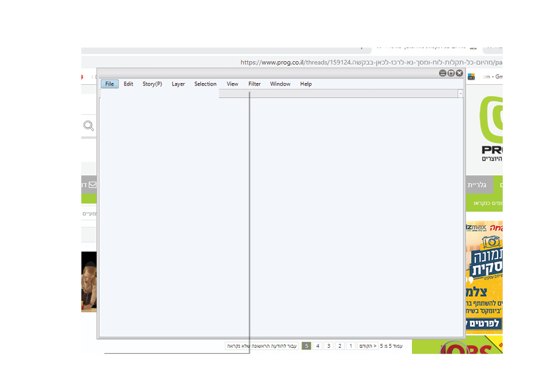Close the front application window
555x392 pixels.
click(x=459, y=73)
